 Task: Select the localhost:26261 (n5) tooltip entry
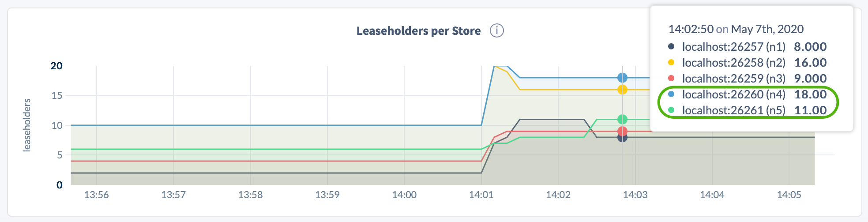(733, 110)
